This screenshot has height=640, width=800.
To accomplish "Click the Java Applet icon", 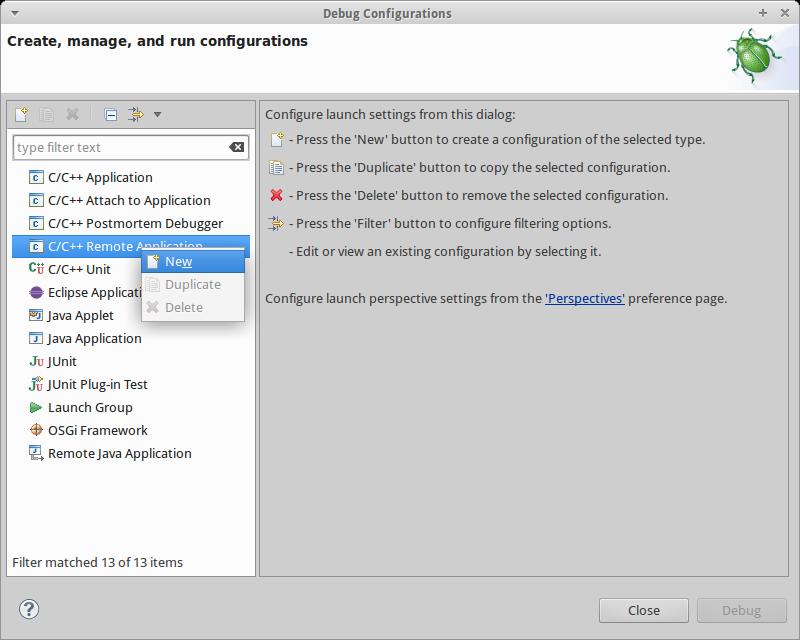I will tap(36, 315).
